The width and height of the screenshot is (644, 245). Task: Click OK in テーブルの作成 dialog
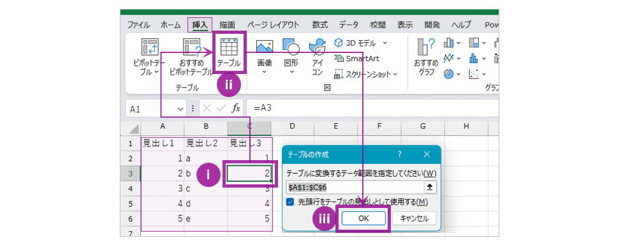click(363, 219)
